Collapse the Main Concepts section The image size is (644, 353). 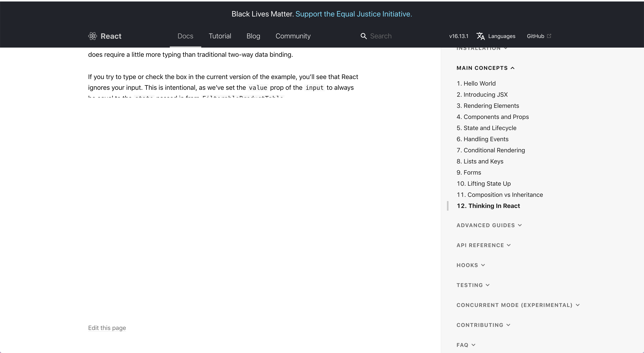485,68
